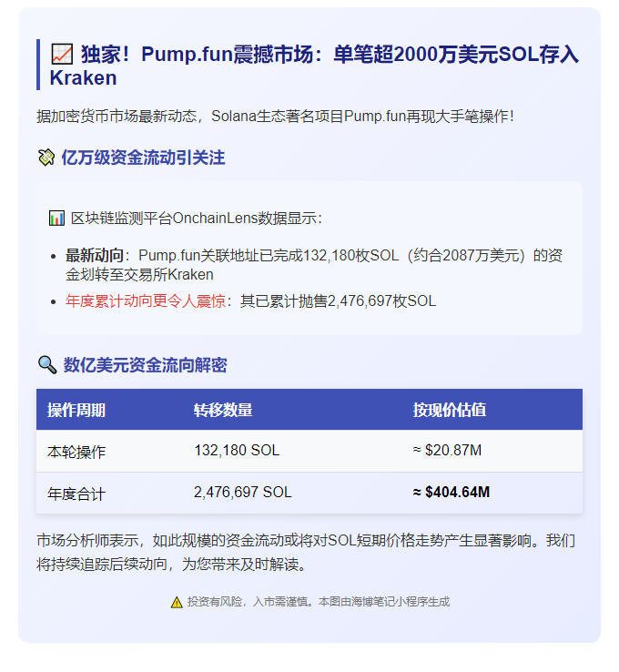Click the money-with-wings emoji beside 亿万级资金流动引关注
Viewport: 619px width, 672px height.
click(46, 158)
